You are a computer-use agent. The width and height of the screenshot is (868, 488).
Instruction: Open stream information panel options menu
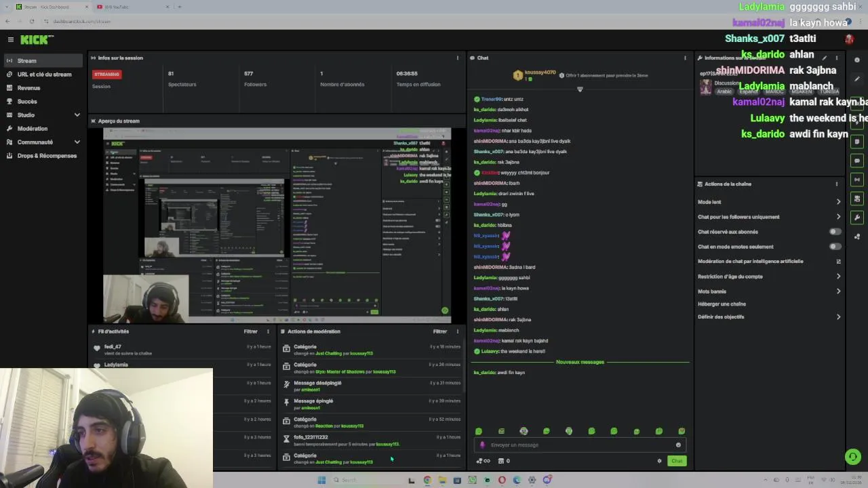pyautogui.click(x=836, y=58)
